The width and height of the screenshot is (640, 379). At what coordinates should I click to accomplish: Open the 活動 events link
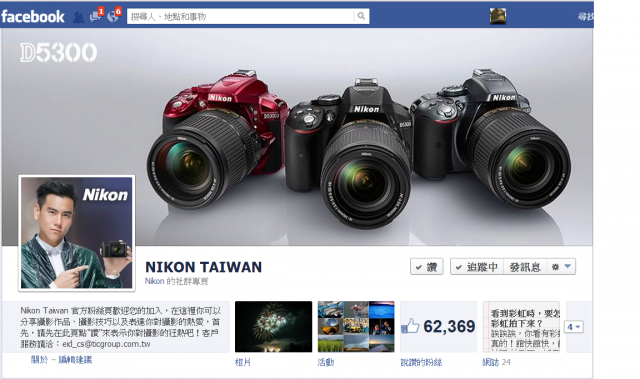pos(326,362)
